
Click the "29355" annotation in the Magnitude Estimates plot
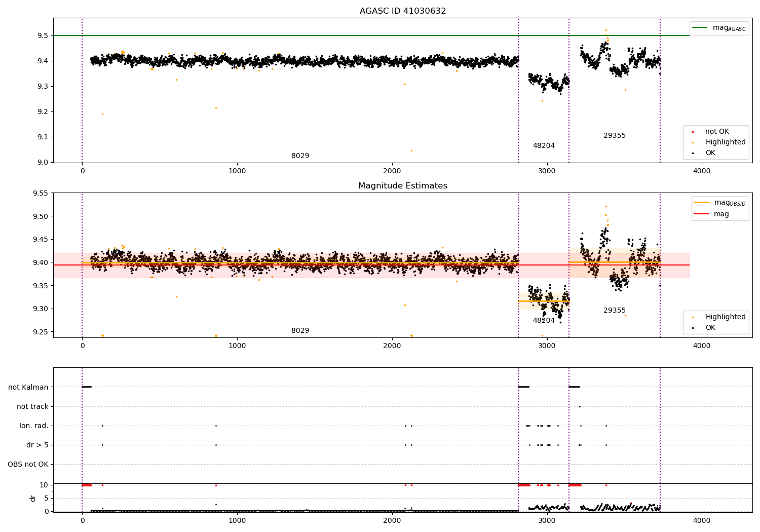615,311
